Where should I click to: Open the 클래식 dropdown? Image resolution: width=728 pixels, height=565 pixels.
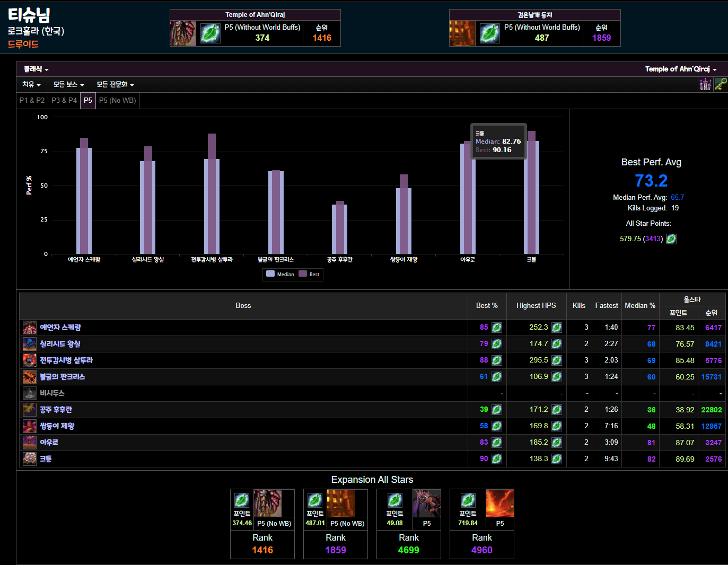36,69
